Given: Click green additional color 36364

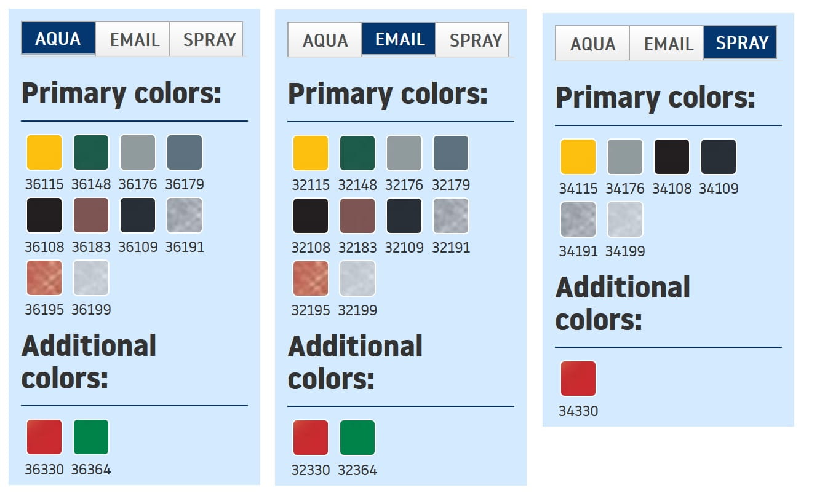Looking at the screenshot, I should [x=91, y=437].
